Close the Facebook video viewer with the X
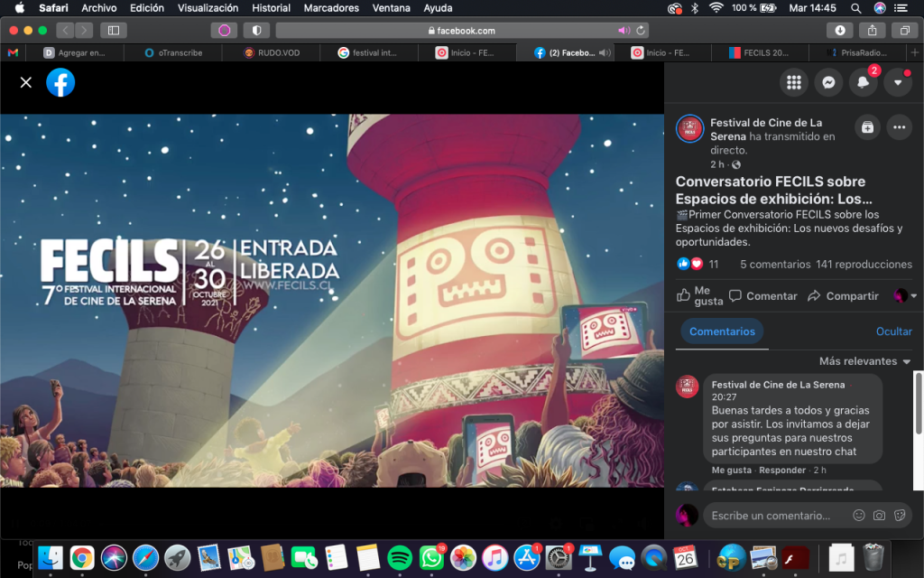This screenshot has height=578, width=924. 26,82
